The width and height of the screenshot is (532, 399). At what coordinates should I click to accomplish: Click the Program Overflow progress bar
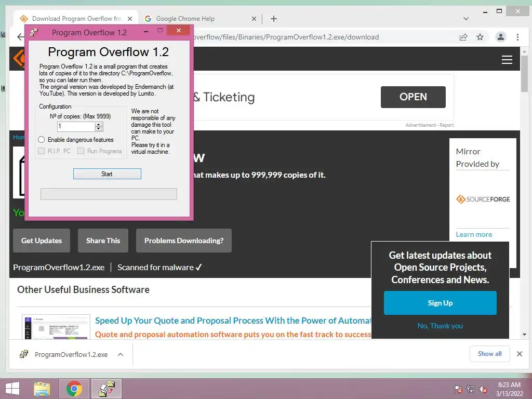tap(109, 194)
